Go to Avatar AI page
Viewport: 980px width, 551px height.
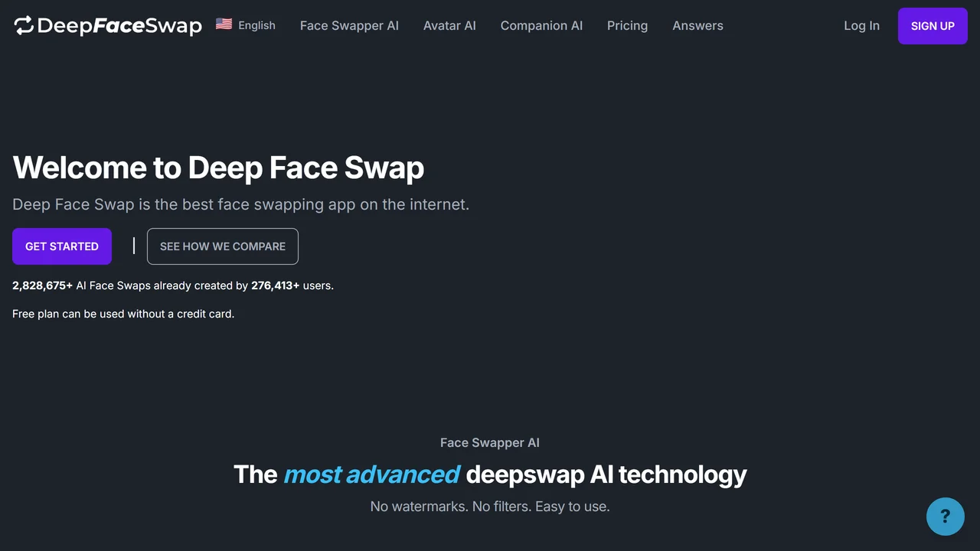tap(449, 25)
